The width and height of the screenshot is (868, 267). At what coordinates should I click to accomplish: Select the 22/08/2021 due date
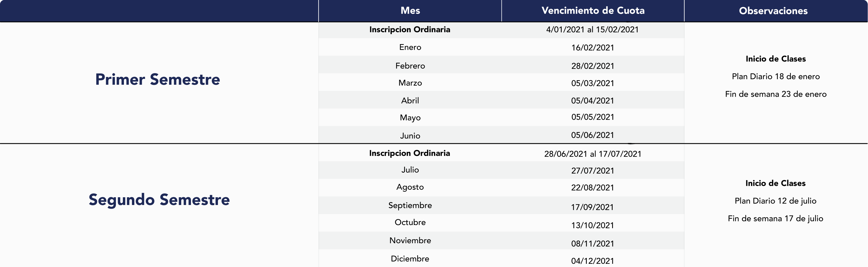[x=593, y=188]
